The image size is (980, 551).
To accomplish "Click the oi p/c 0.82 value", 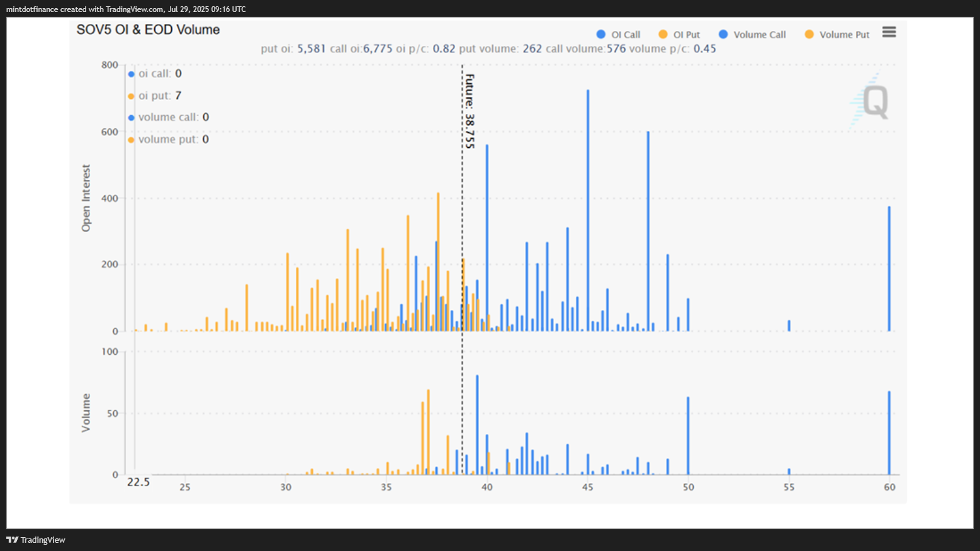I will click(444, 48).
